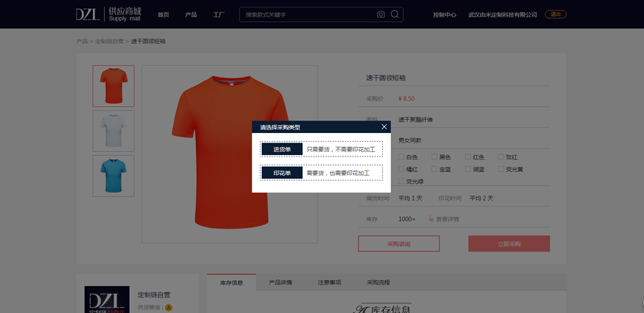The width and height of the screenshot is (644, 313).
Task: Click the camera image-search icon
Action: (x=381, y=15)
